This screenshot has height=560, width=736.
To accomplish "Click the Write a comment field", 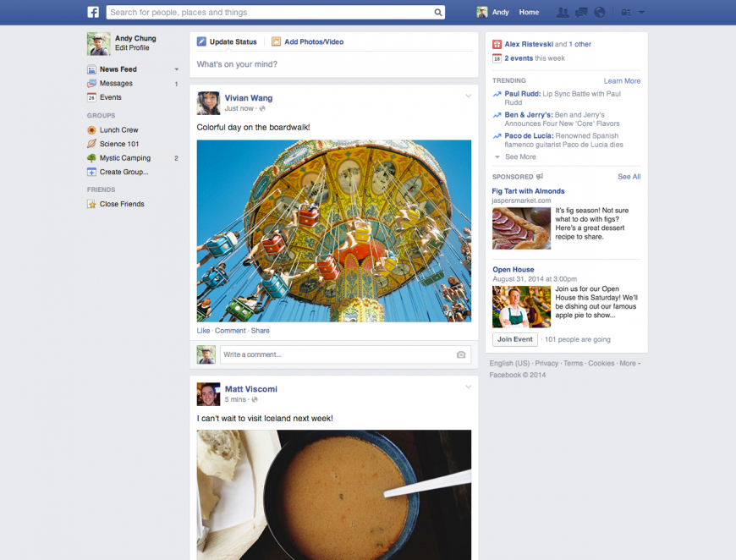I will point(345,355).
